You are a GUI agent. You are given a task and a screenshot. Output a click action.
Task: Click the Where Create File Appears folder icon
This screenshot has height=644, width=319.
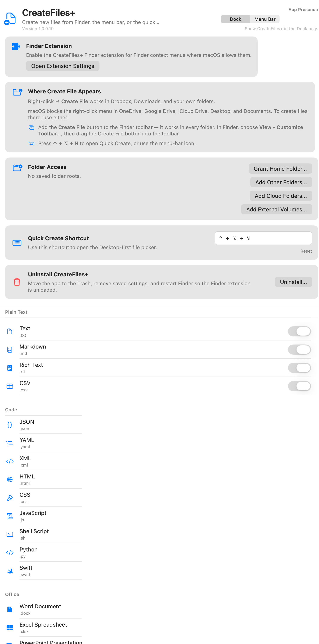click(17, 92)
